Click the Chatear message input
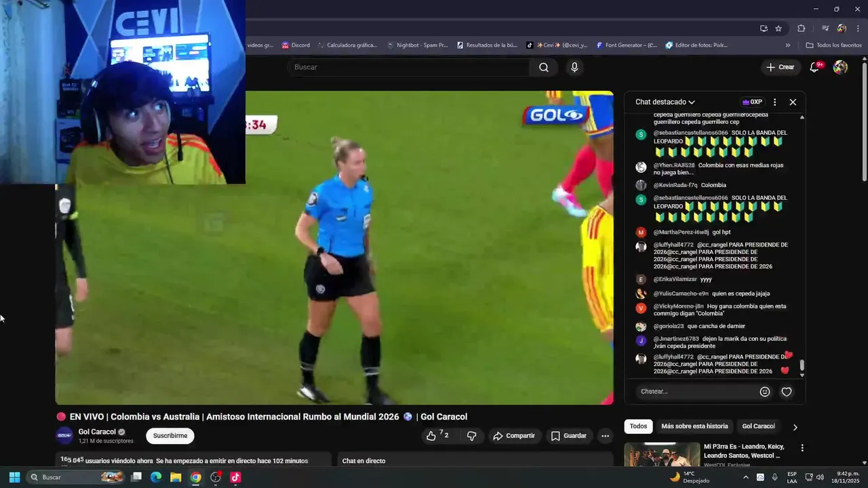Viewport: 868px width, 488px height. pyautogui.click(x=695, y=391)
